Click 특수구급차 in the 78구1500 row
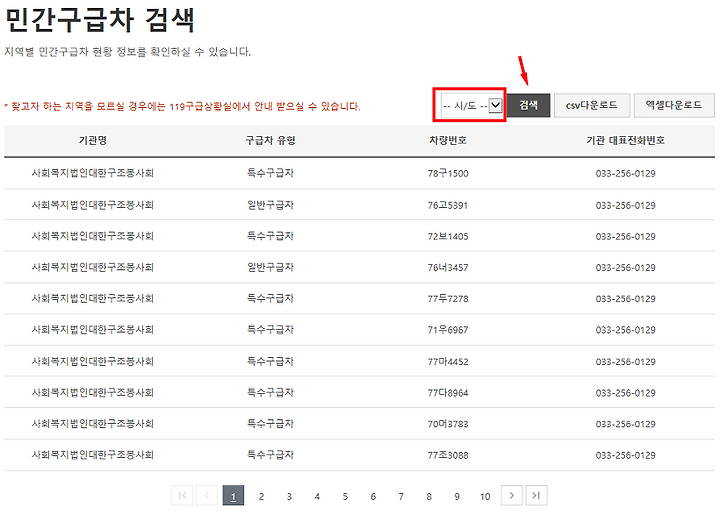This screenshot has width=720, height=515. click(x=270, y=173)
